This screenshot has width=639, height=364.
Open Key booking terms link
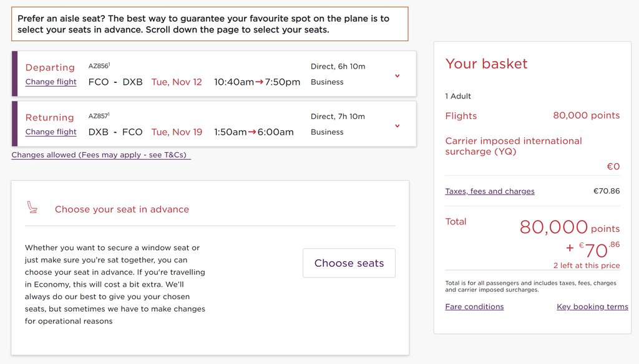click(x=593, y=307)
